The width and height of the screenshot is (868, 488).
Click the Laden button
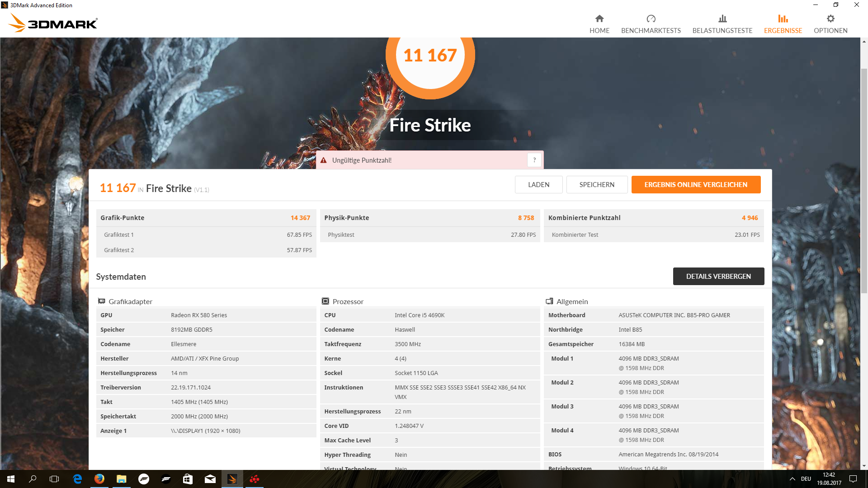coord(538,184)
